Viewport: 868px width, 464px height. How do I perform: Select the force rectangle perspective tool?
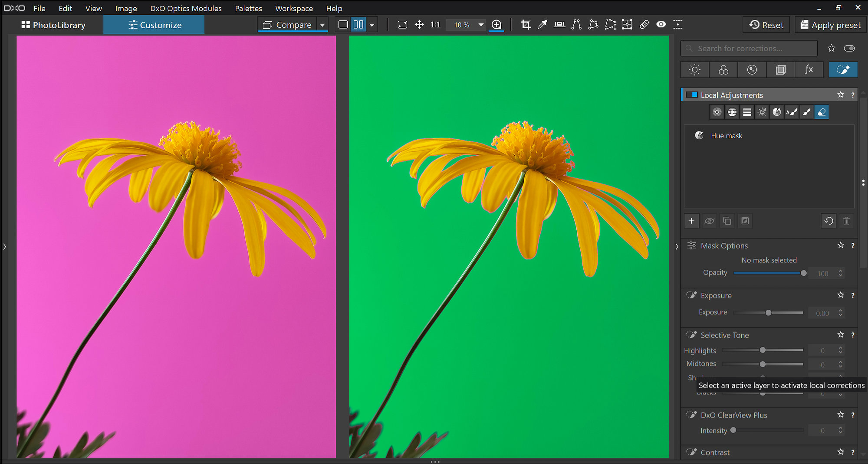593,25
